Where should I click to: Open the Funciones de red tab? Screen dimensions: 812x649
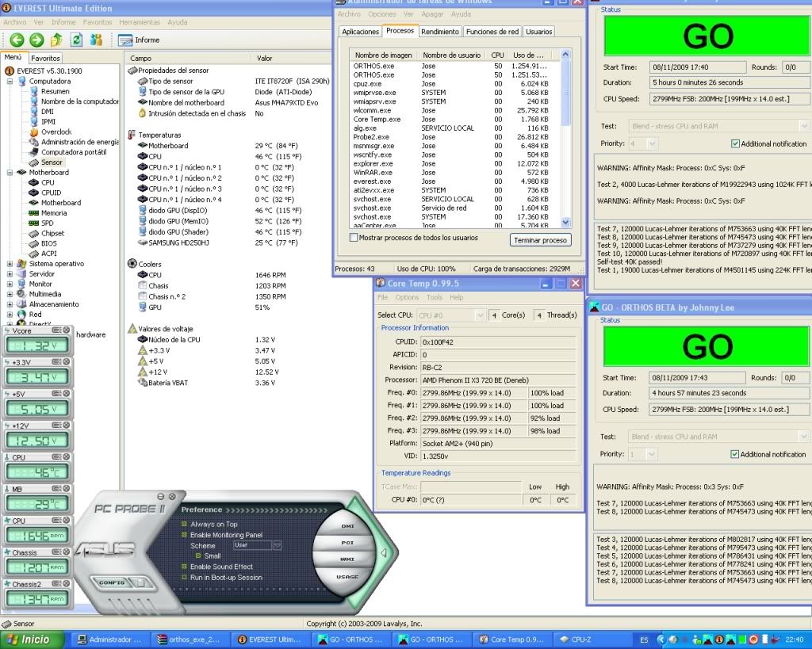coord(492,32)
